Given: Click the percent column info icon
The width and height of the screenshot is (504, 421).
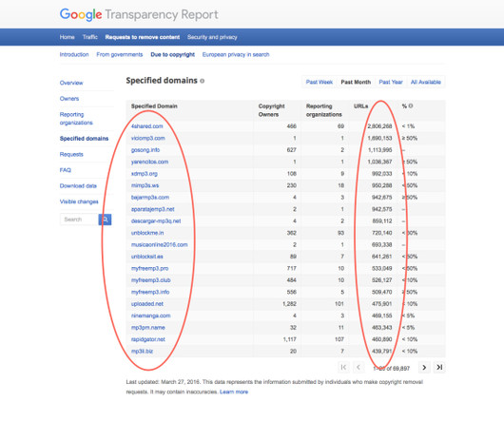Looking at the screenshot, I should [x=411, y=106].
